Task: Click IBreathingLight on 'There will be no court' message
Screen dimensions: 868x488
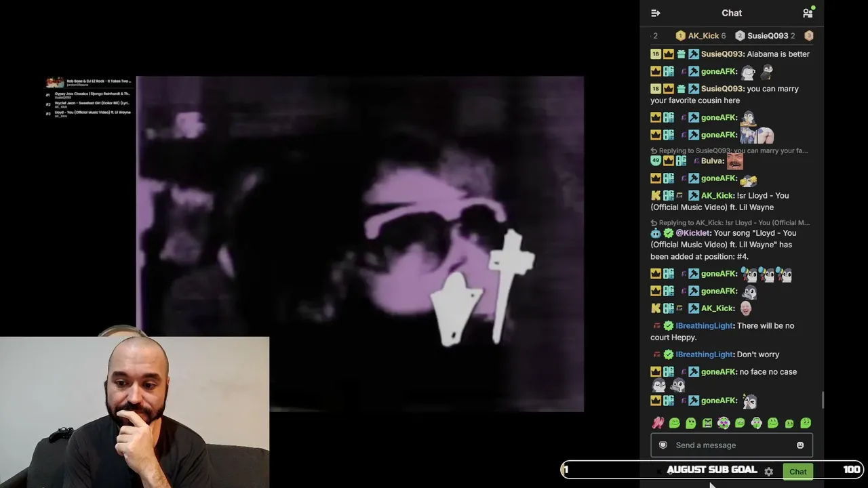Action: click(x=705, y=326)
